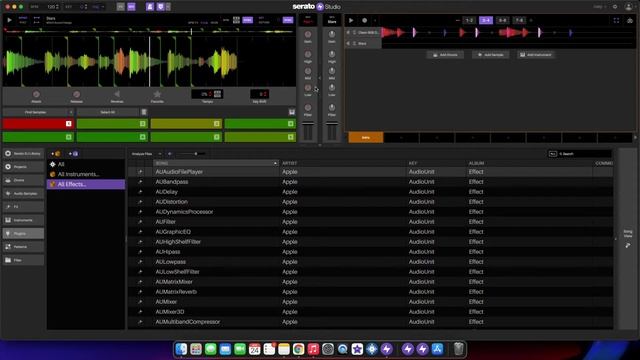Mute the Clean 808 drum track
The width and height of the screenshot is (640, 360).
click(x=348, y=32)
